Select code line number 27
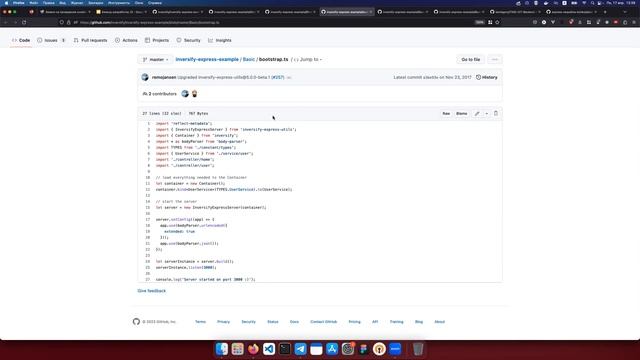This screenshot has width=640, height=360. coord(148,280)
